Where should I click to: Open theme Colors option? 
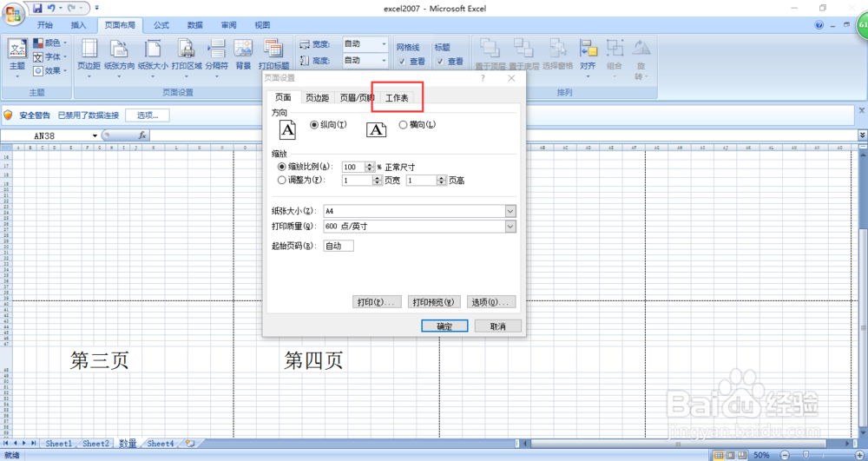49,43
